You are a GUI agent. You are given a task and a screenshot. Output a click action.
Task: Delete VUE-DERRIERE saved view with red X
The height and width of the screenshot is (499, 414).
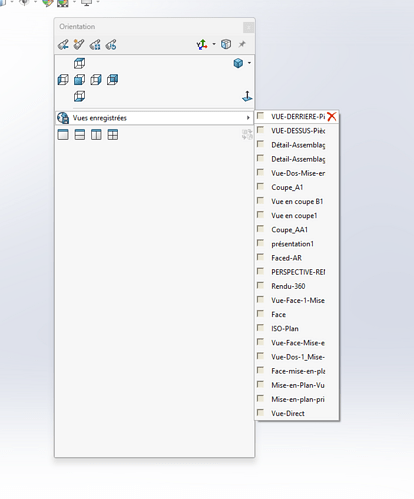332,116
